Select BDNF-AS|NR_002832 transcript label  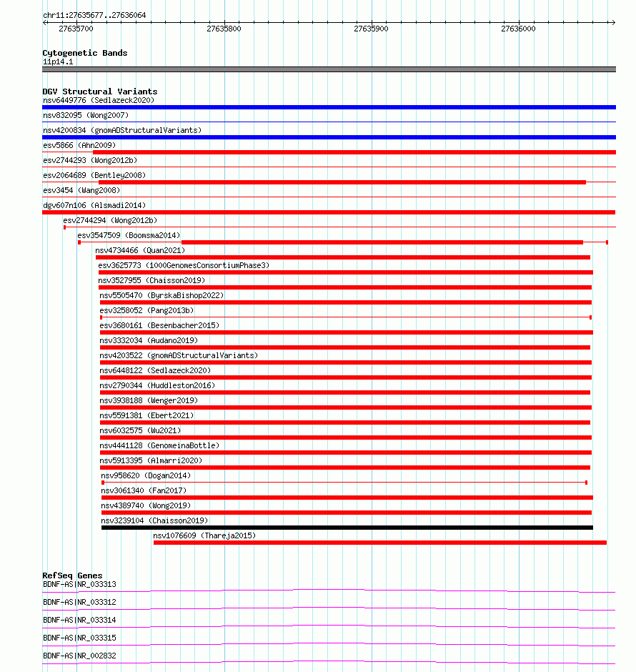(79, 656)
